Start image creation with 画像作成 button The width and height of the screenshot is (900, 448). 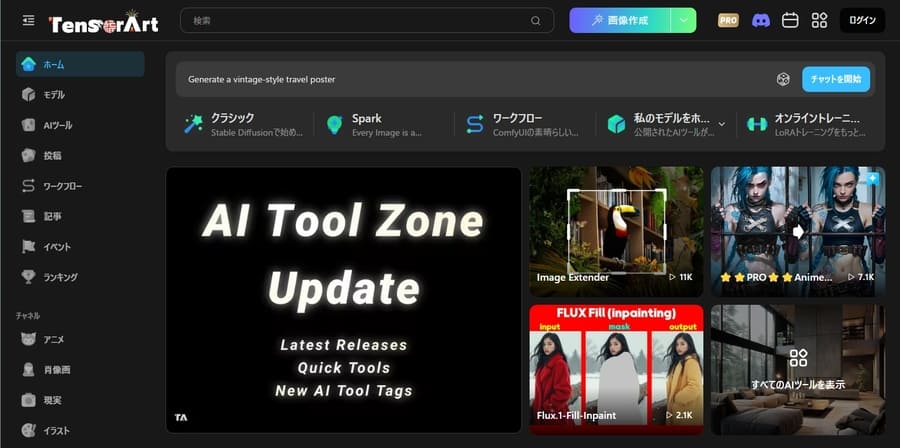620,21
